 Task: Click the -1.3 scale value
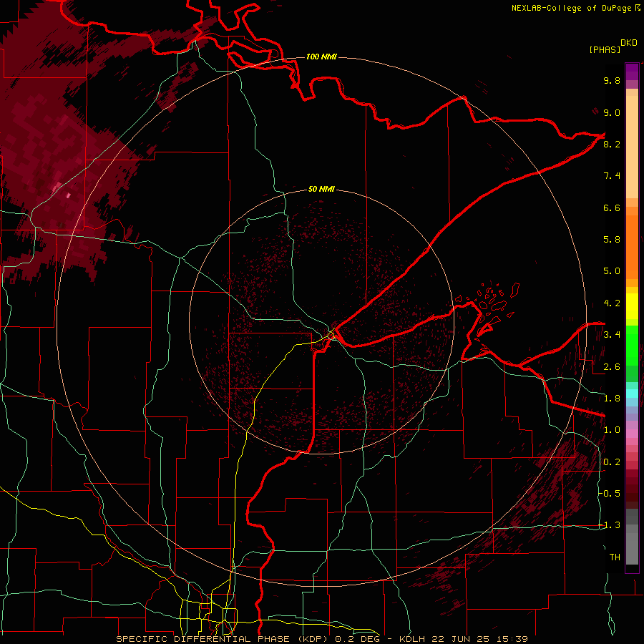pyautogui.click(x=610, y=525)
